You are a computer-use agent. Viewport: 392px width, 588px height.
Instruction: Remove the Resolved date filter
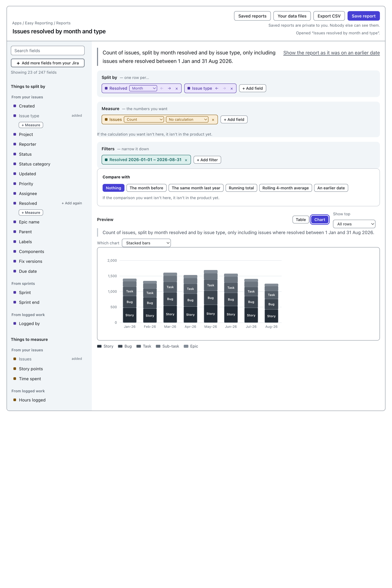[x=186, y=160]
